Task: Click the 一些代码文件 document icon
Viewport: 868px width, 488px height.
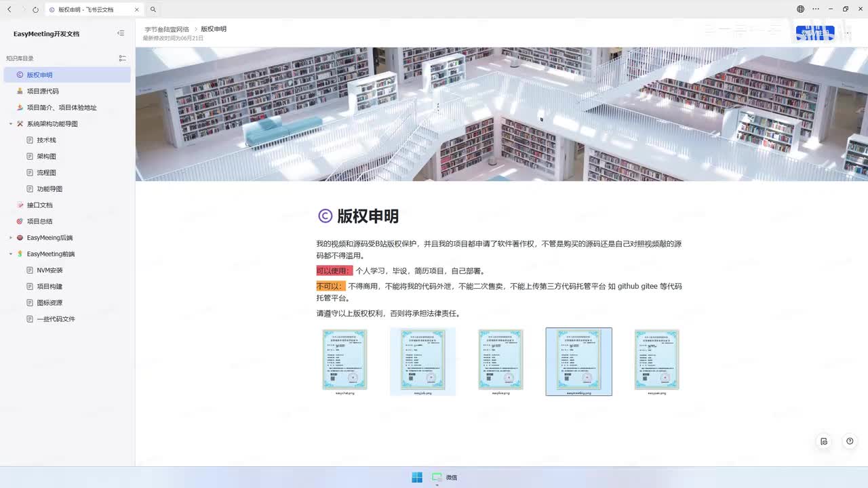Action: (30, 319)
